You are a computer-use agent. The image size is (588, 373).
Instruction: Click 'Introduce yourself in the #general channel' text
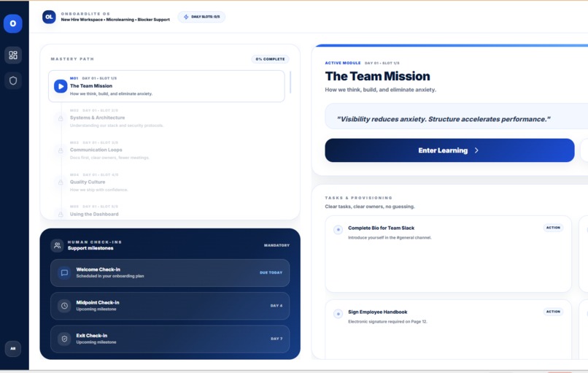[390, 237]
